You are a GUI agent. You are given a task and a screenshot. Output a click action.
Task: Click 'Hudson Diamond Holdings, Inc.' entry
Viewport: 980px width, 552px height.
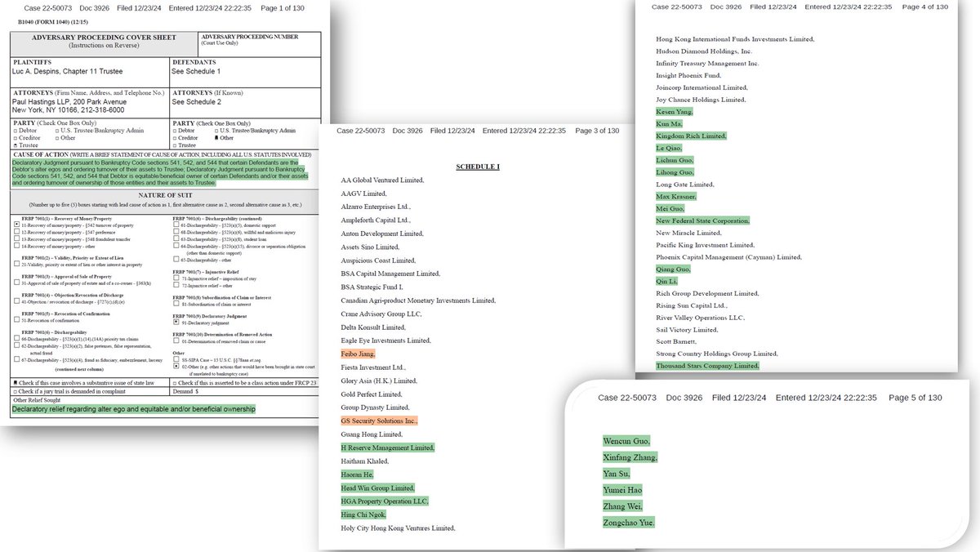click(x=704, y=51)
